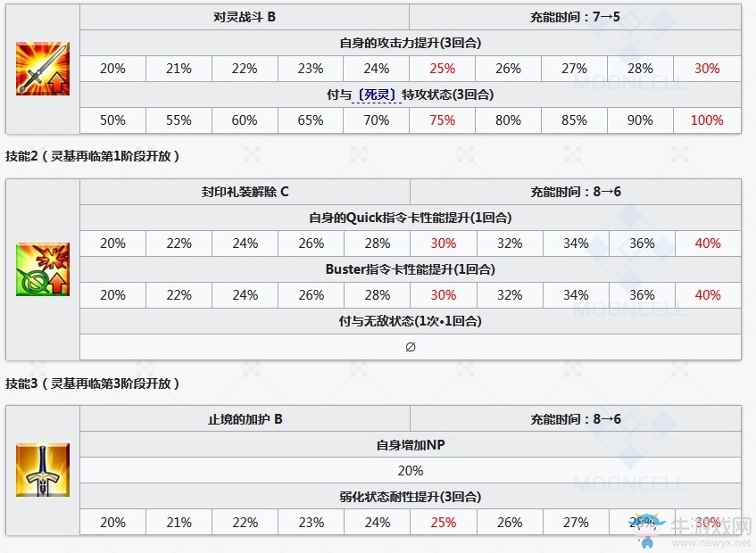Click the 技能2 section heading
The height and width of the screenshot is (553, 756).
tap(92, 156)
